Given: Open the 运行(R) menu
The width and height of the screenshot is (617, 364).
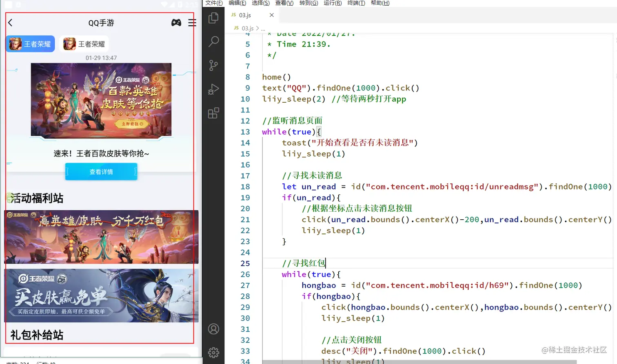Looking at the screenshot, I should pos(333,3).
